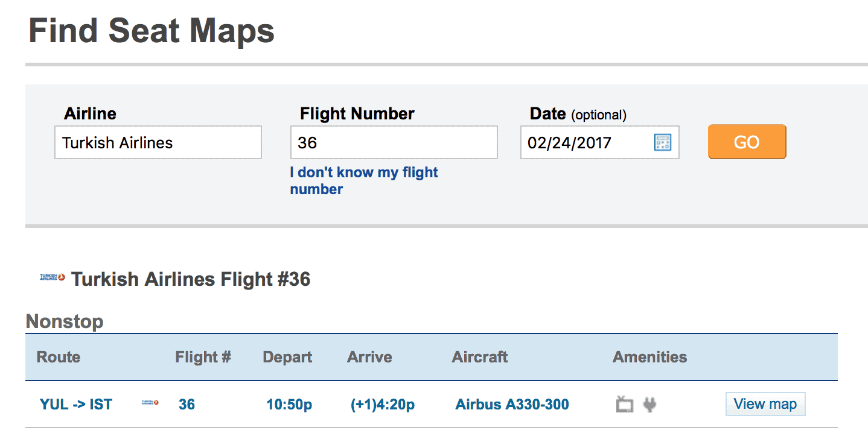Click small Turkish Airlines logo in flight row
Viewport: 868px width, 445px height.
pos(150,403)
